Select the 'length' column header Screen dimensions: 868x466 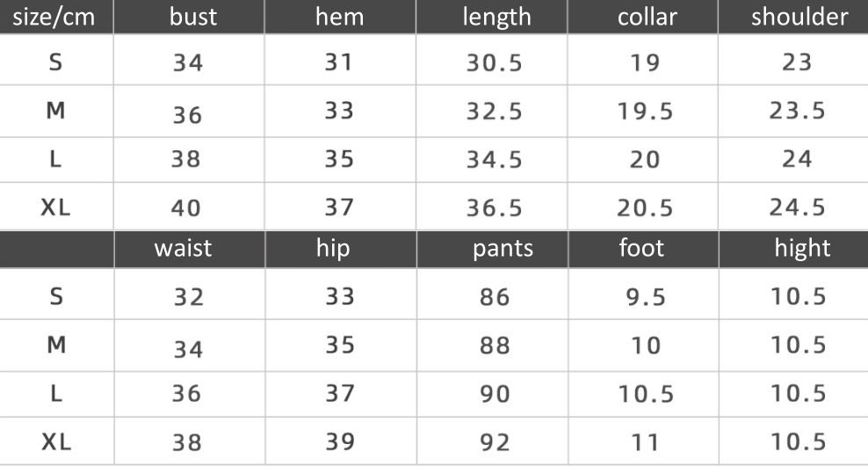[496, 17]
